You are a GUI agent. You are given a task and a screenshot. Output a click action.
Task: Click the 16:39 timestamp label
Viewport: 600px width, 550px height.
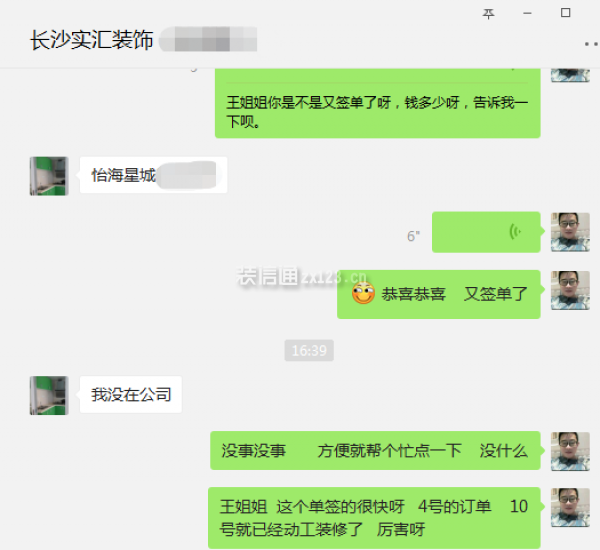tap(309, 350)
